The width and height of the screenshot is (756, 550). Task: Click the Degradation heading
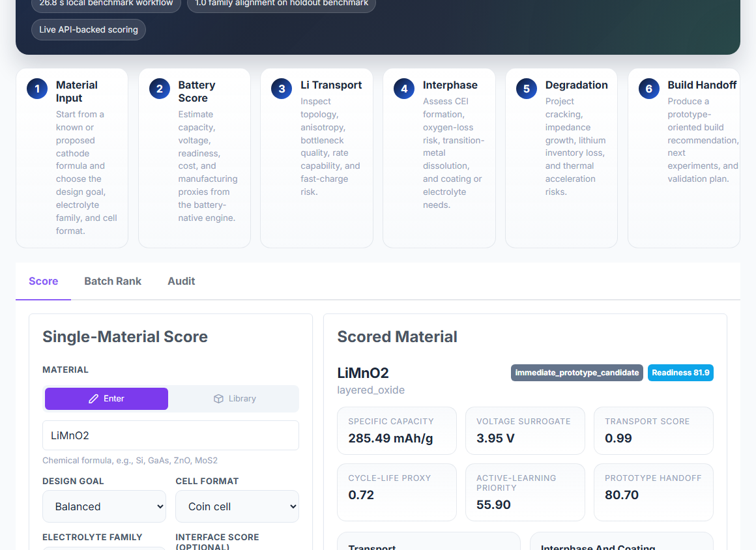576,85
